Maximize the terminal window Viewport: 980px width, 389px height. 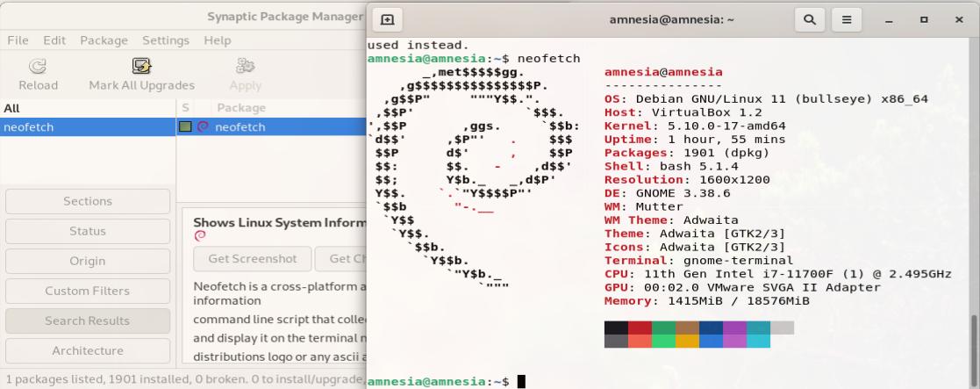pyautogui.click(x=923, y=18)
